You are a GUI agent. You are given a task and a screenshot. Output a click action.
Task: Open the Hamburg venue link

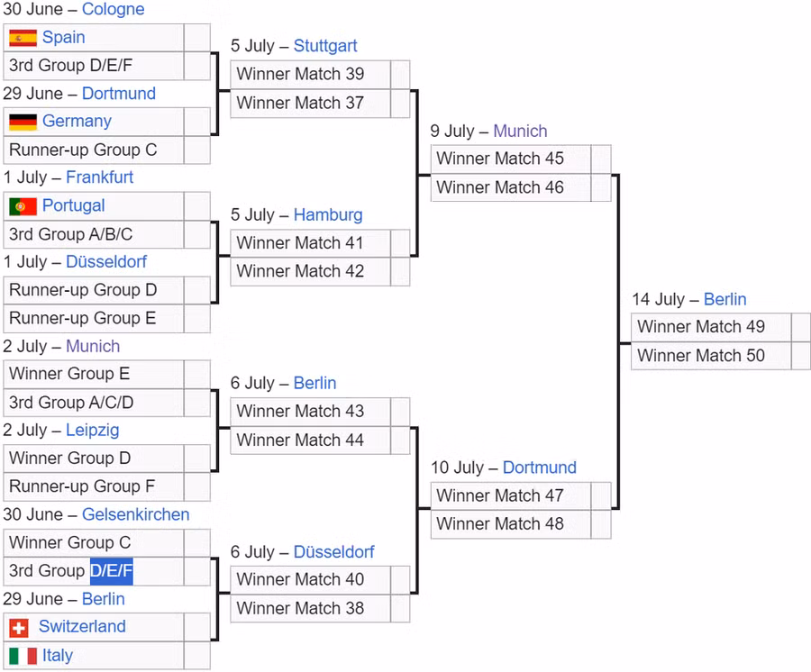tap(328, 214)
